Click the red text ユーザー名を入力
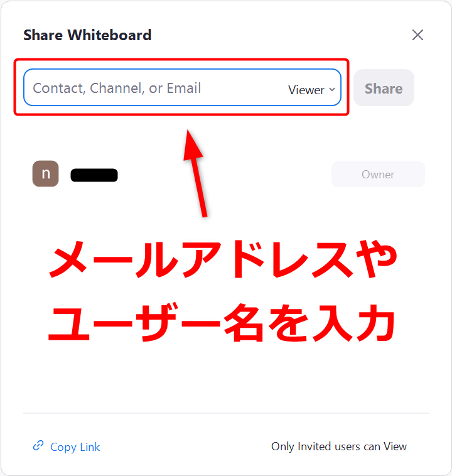The width and height of the screenshot is (452, 476). pyautogui.click(x=222, y=322)
